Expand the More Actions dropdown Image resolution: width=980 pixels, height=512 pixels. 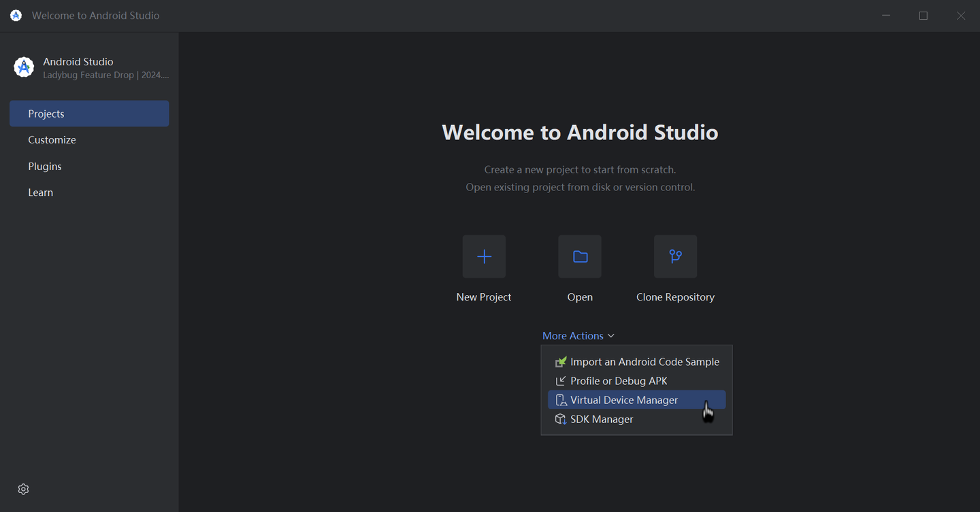[x=578, y=335]
